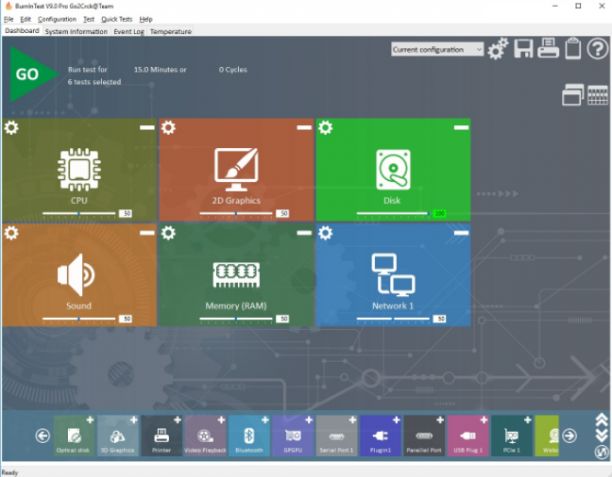Viewport: 612px width, 477px height.
Task: Click the 2D Graphics duty cycle slider
Action: coord(236,214)
